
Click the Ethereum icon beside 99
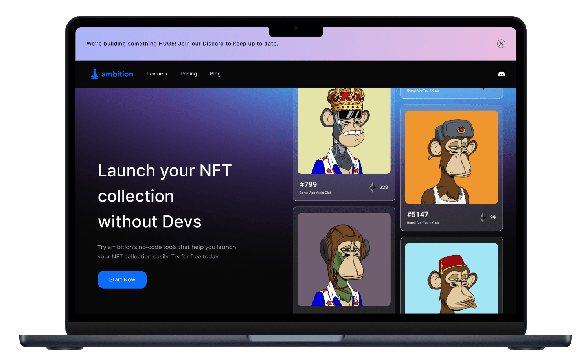pos(483,217)
